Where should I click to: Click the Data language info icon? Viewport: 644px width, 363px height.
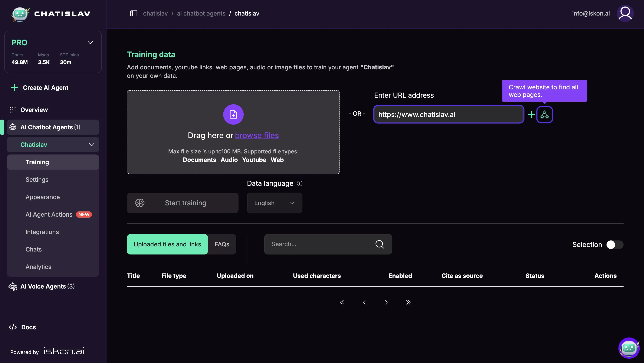pos(299,184)
